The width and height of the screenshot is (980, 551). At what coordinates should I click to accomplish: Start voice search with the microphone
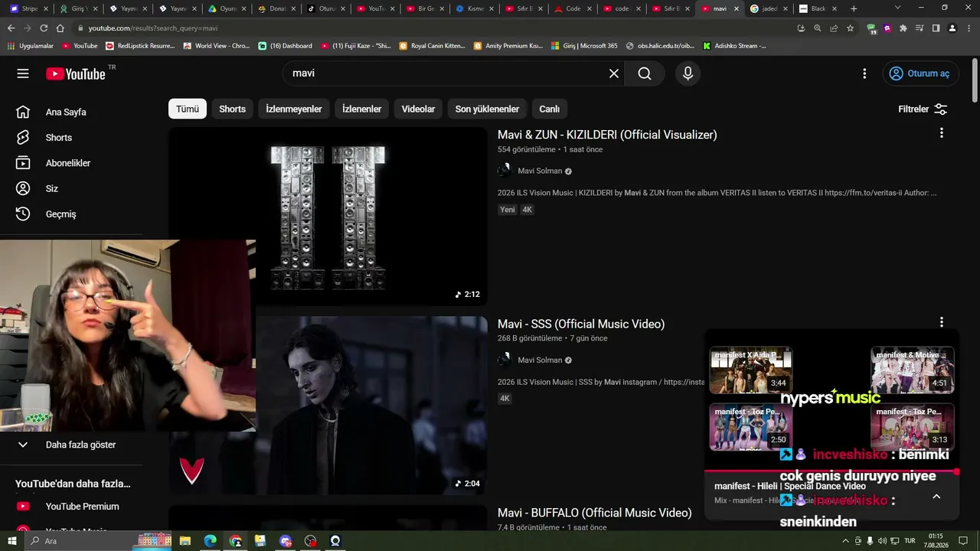[688, 73]
